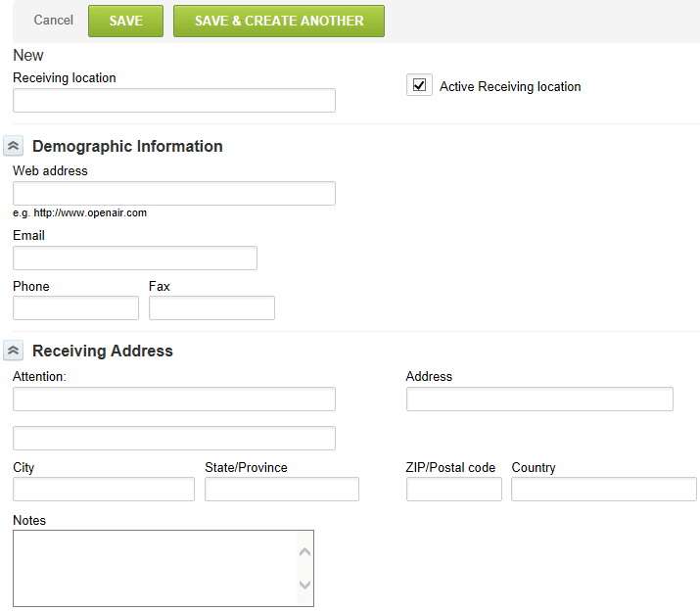700x611 pixels.
Task: Select the Email input field
Action: [x=135, y=258]
